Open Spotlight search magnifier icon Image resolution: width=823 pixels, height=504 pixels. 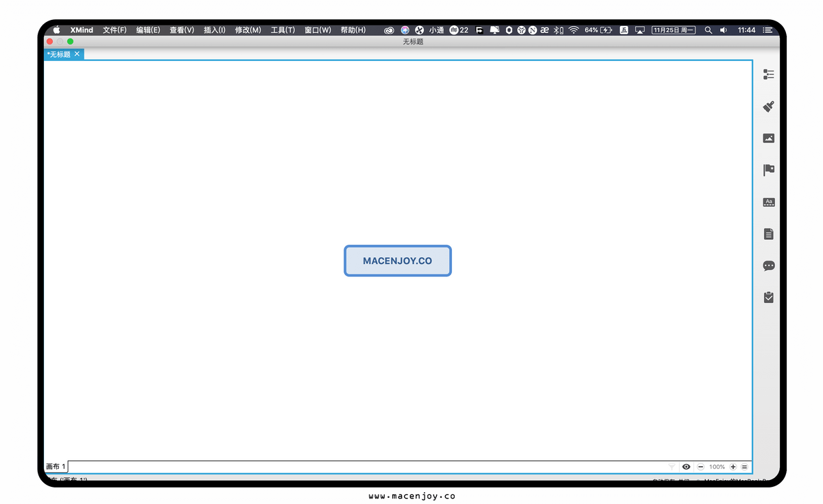(708, 30)
